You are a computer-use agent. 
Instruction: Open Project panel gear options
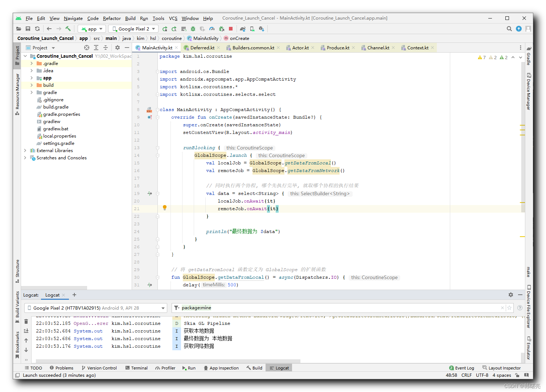118,48
